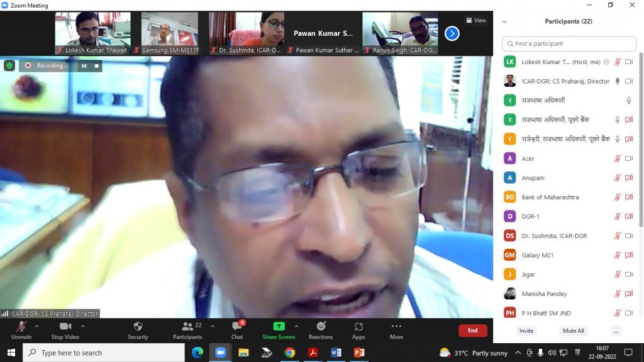Open the View layout menu
The height and width of the screenshot is (362, 644).
476,20
